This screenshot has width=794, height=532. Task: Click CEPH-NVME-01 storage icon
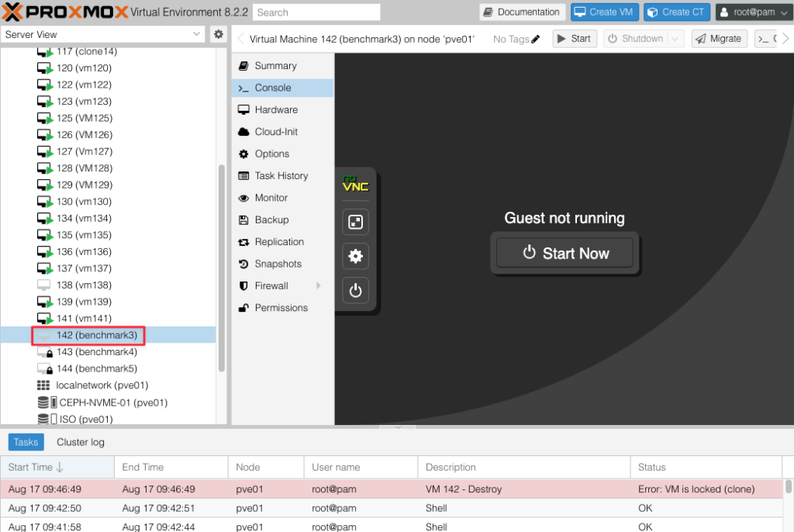coord(47,402)
